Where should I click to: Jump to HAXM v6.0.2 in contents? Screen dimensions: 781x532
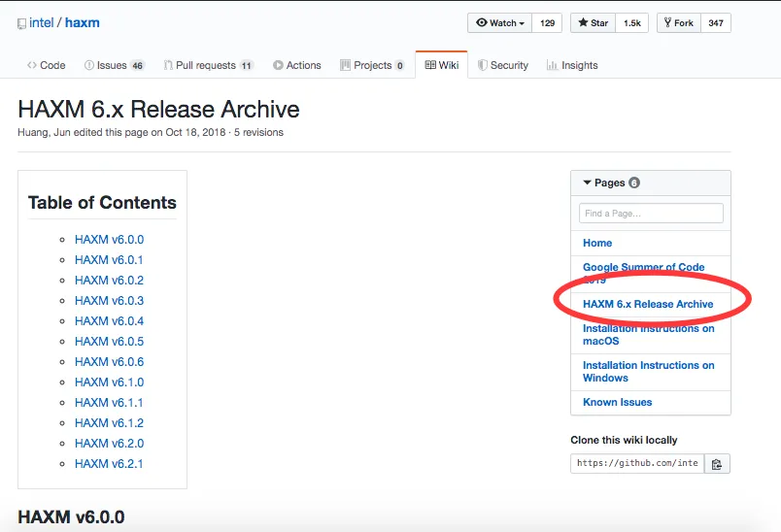pos(109,281)
